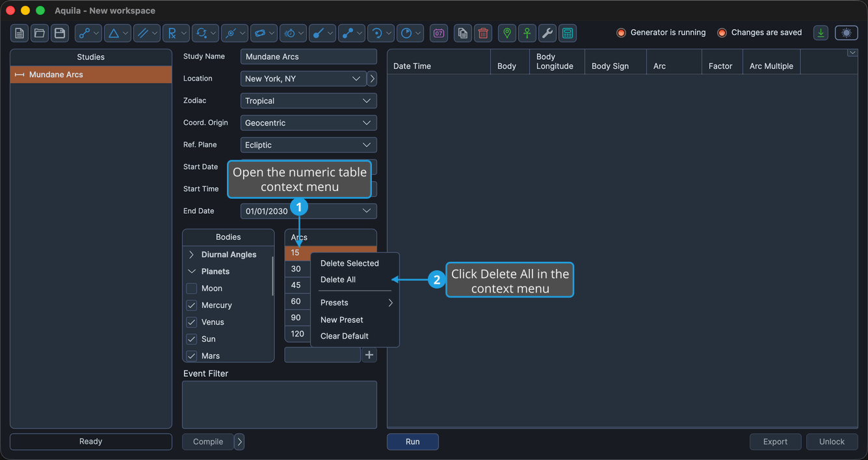Select the triangle tool icon

click(113, 33)
